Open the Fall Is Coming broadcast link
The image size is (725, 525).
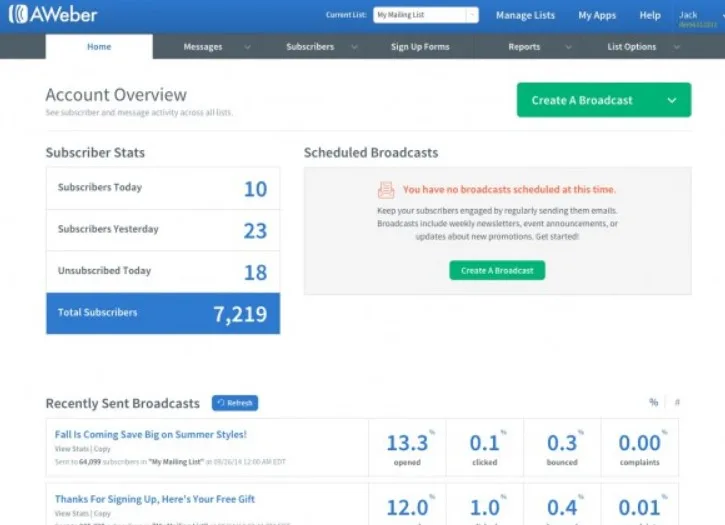[151, 434]
